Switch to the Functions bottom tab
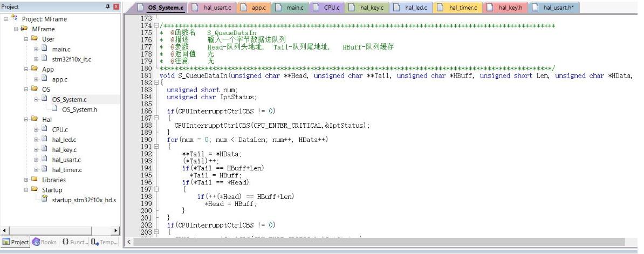644x254 pixels. [x=75, y=242]
